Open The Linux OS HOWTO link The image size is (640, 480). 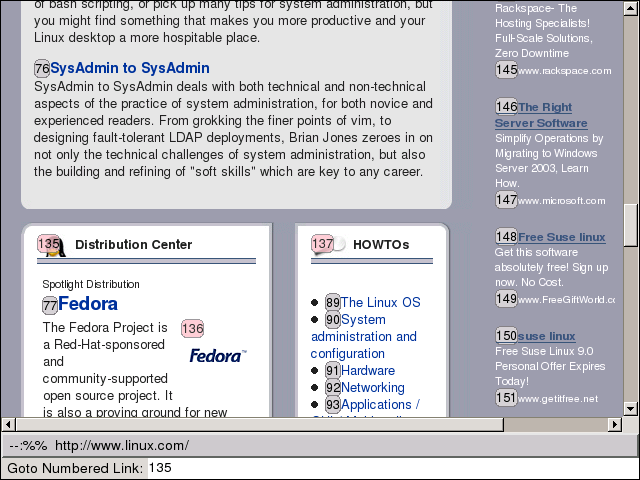pos(380,302)
